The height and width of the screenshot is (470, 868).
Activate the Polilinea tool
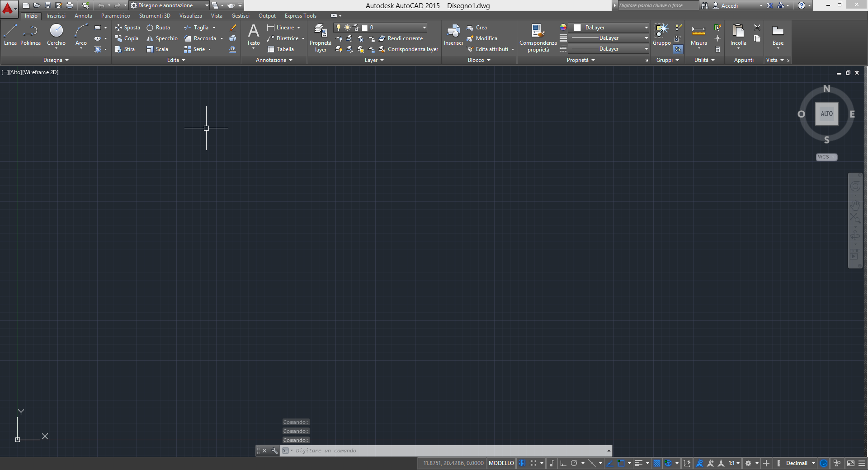[x=30, y=35]
